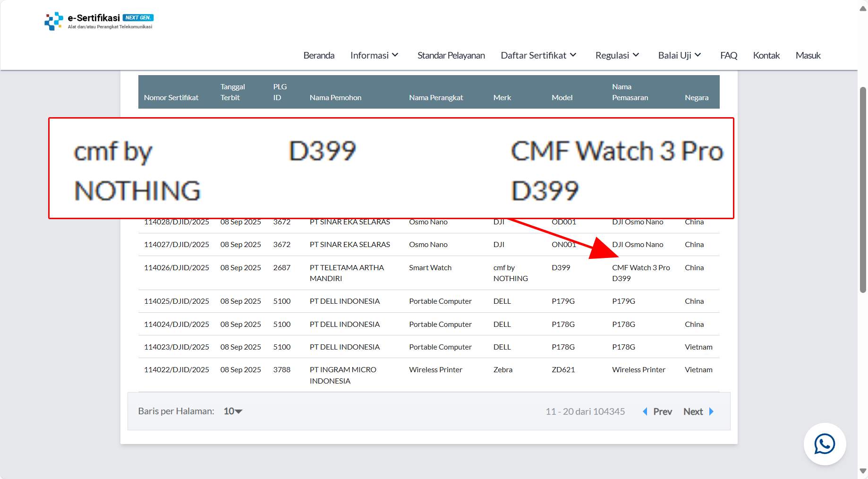Click the page vertical scrollbar thumb
Viewport: 868px width, 479px height.
863,190
